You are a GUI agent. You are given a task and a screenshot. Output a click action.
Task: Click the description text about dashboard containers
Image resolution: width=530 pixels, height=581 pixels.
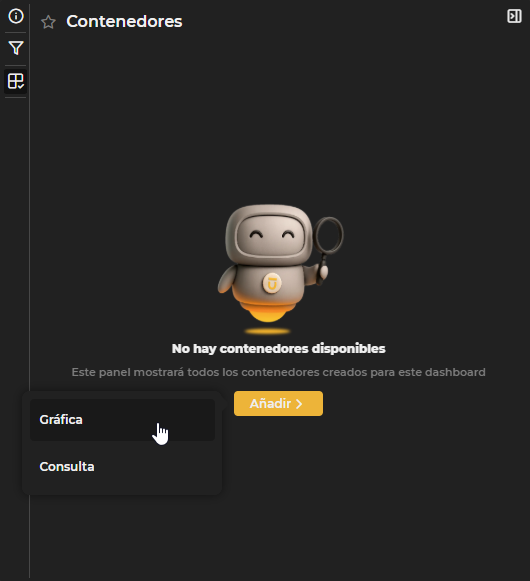(x=278, y=372)
